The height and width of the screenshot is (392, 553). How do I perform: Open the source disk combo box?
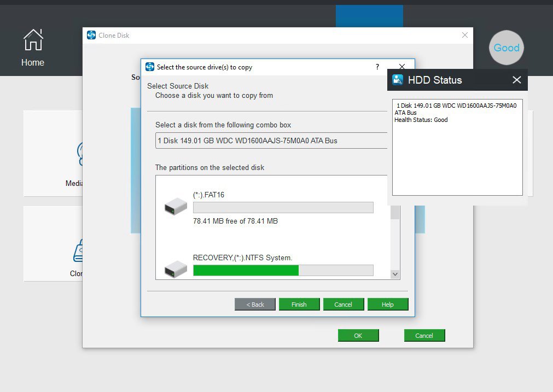[x=271, y=141]
